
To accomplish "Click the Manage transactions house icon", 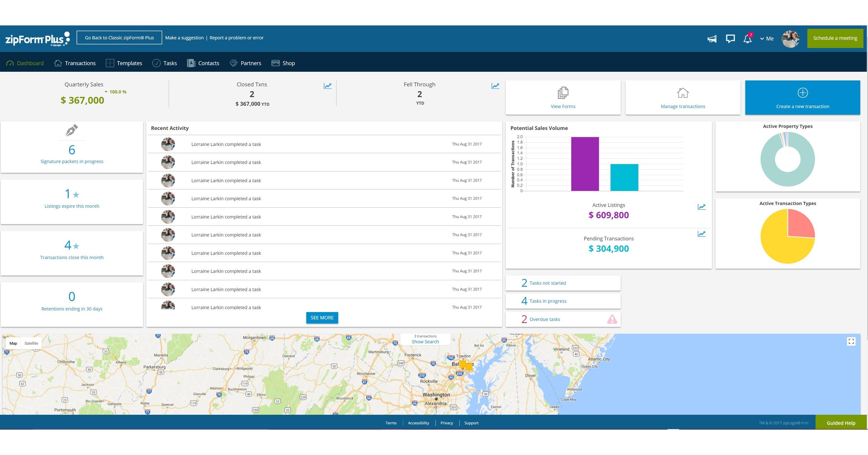I will tap(683, 93).
